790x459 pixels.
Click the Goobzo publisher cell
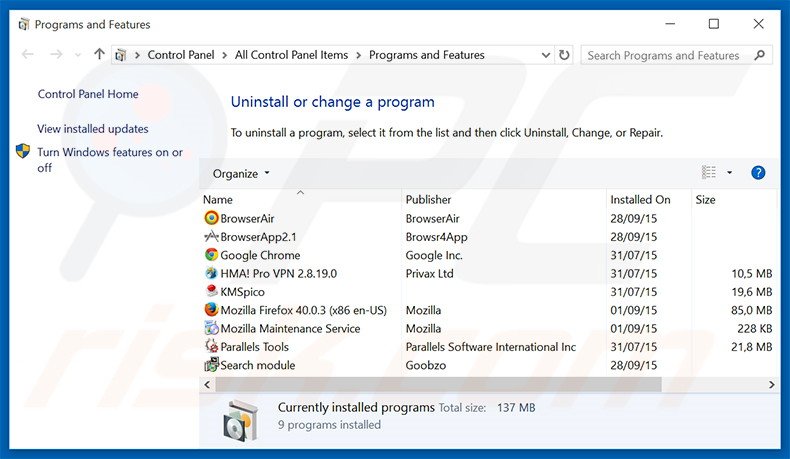(426, 365)
